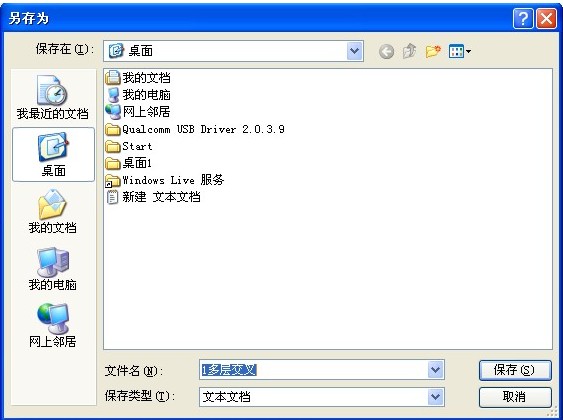Open 我的电脑 from the places sidebar
Screen dimensions: 563x420
(x=53, y=269)
